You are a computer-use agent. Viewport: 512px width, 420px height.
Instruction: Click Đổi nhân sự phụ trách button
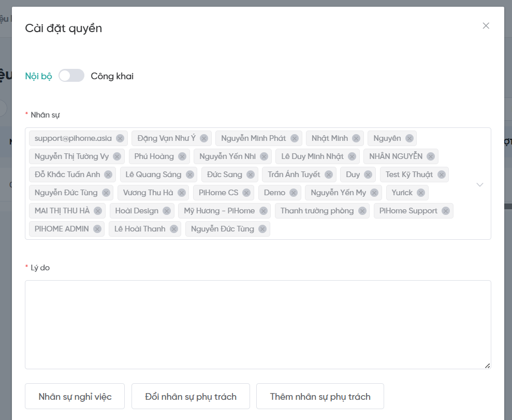191,397
